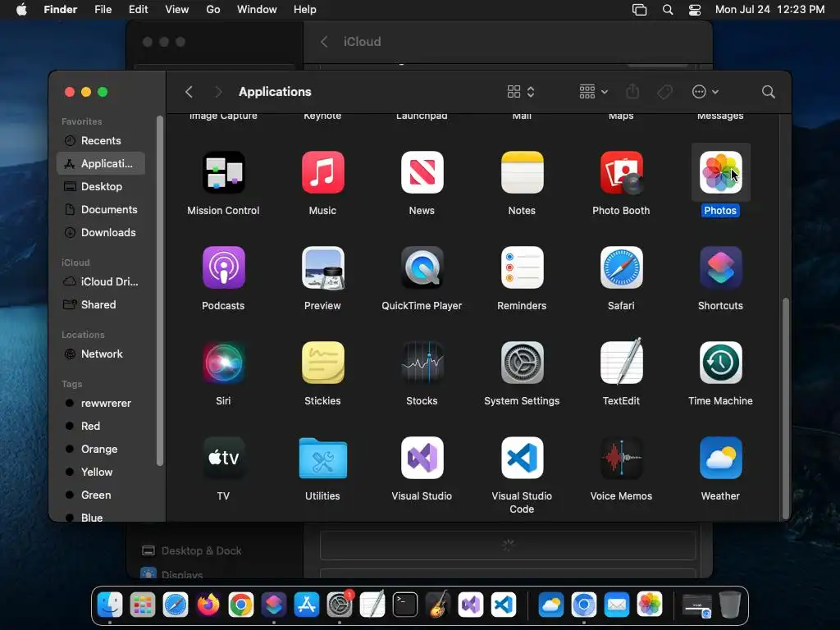Image resolution: width=840 pixels, height=630 pixels.
Task: Click the Visual Studio Code icon in Applications folder
Action: tap(522, 458)
